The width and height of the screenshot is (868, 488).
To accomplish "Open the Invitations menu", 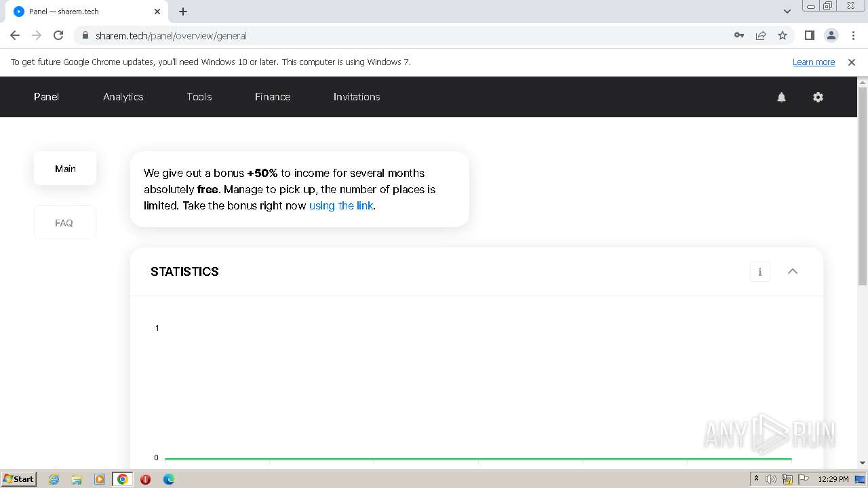I will pyautogui.click(x=357, y=97).
